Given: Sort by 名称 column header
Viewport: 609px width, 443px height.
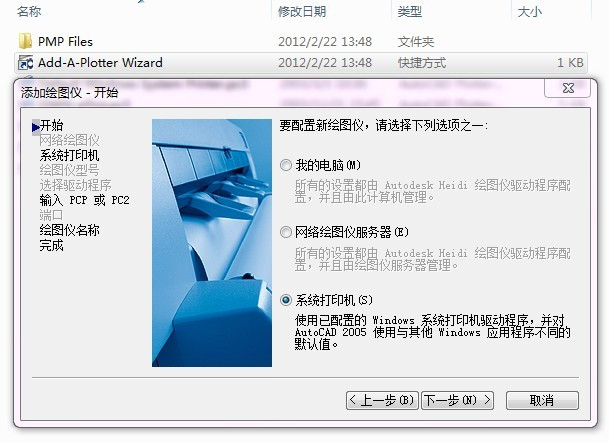Looking at the screenshot, I should coord(29,12).
